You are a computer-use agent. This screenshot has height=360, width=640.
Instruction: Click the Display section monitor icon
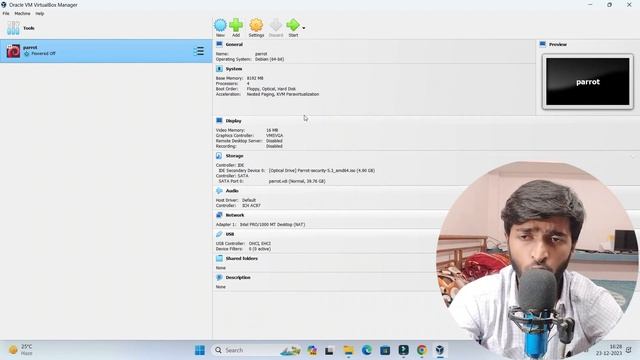point(219,121)
